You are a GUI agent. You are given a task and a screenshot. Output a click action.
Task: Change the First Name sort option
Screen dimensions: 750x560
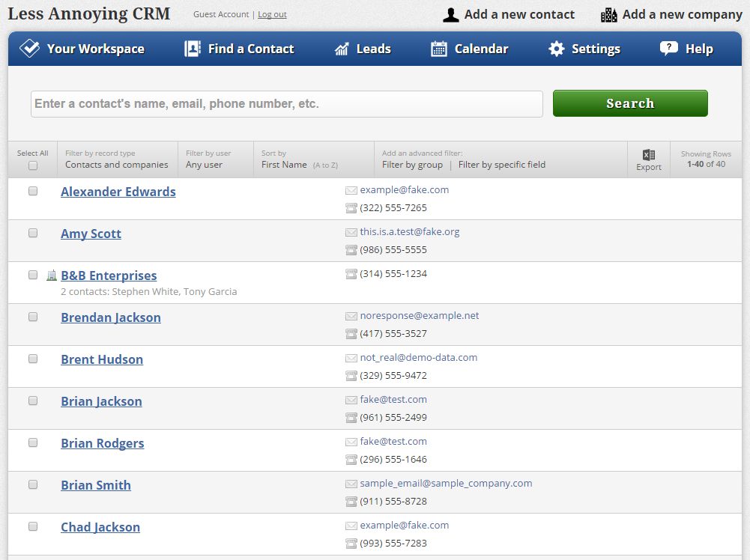(284, 165)
